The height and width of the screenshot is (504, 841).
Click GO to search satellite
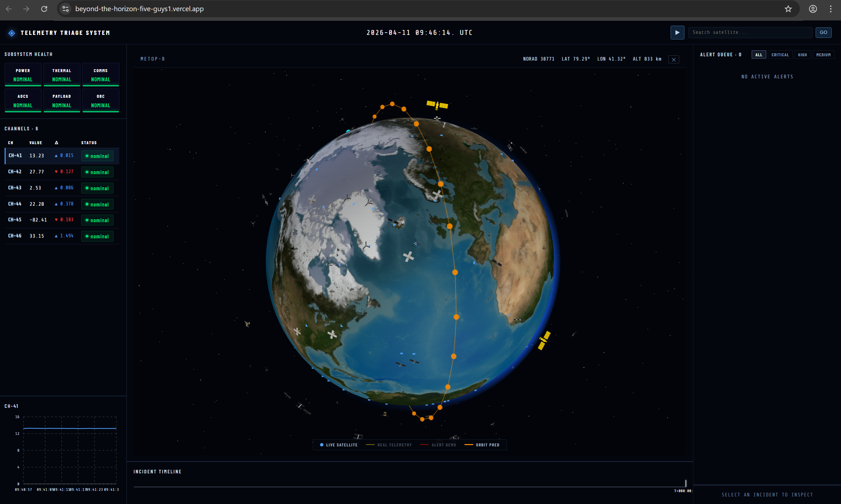tap(823, 33)
